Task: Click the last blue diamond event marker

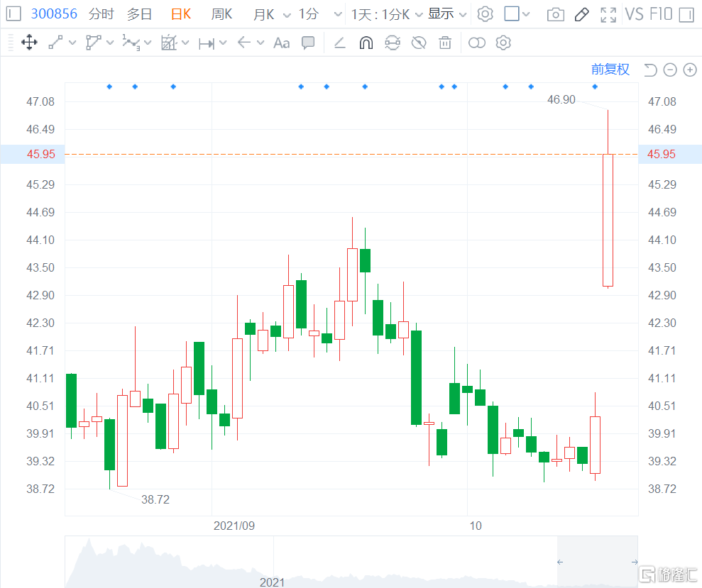Action: click(x=595, y=87)
